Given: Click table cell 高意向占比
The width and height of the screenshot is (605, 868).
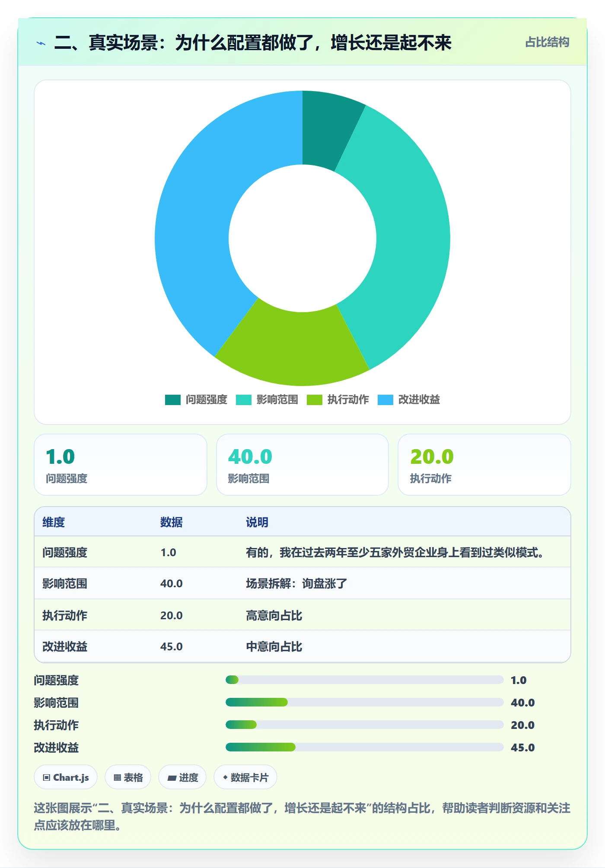Looking at the screenshot, I should coord(274,615).
